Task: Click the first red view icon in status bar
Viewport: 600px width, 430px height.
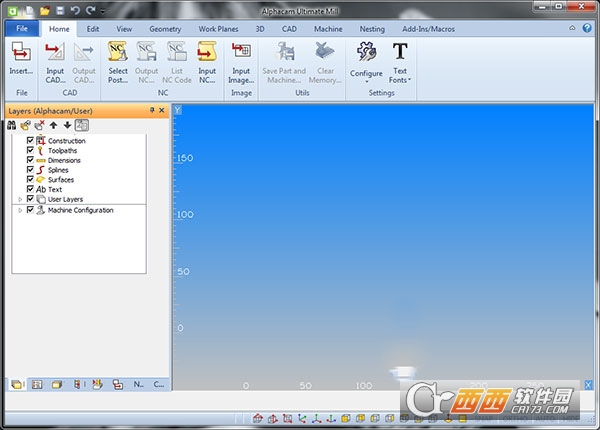Action: point(258,419)
